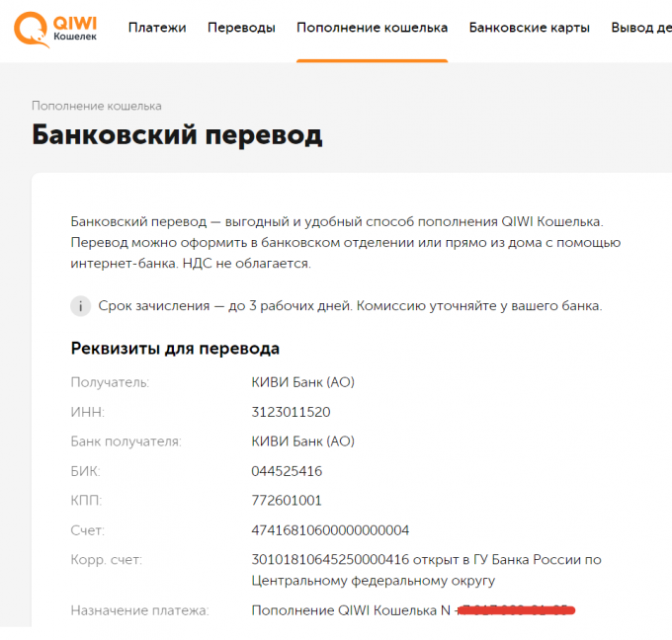Open the Платежи menu item
672x640 pixels.
157,28
